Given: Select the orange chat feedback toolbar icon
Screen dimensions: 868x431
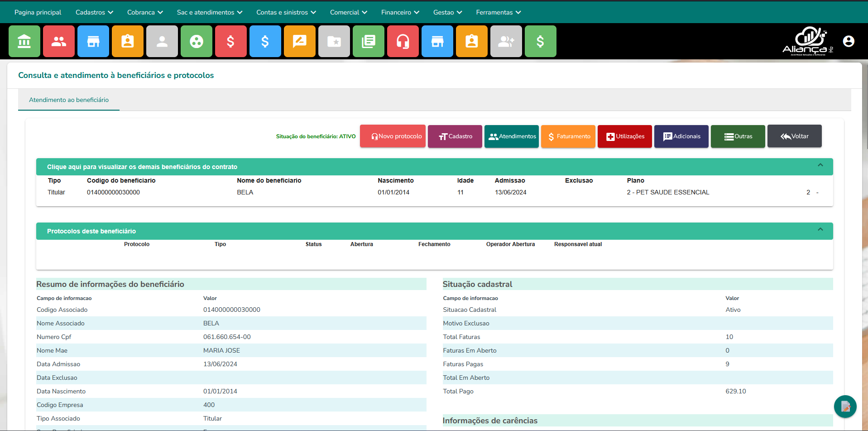Looking at the screenshot, I should coord(300,41).
